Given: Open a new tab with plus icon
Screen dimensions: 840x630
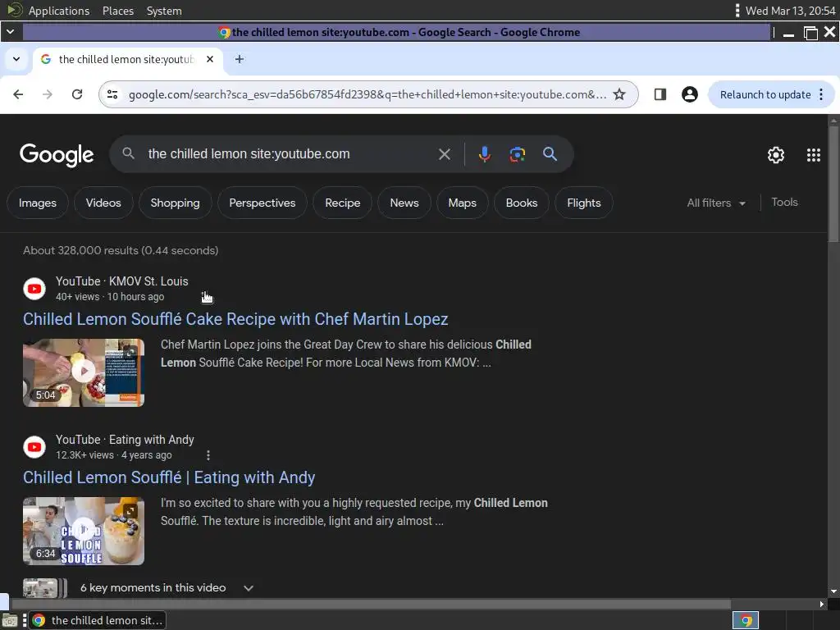Looking at the screenshot, I should [240, 59].
